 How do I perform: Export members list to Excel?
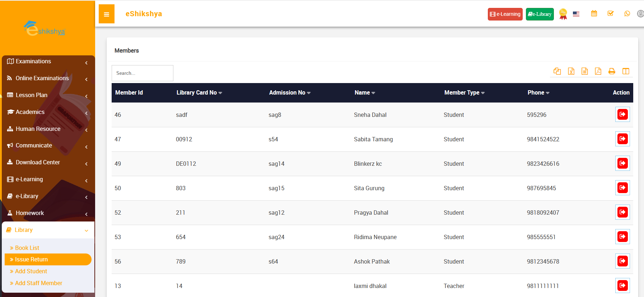point(571,71)
